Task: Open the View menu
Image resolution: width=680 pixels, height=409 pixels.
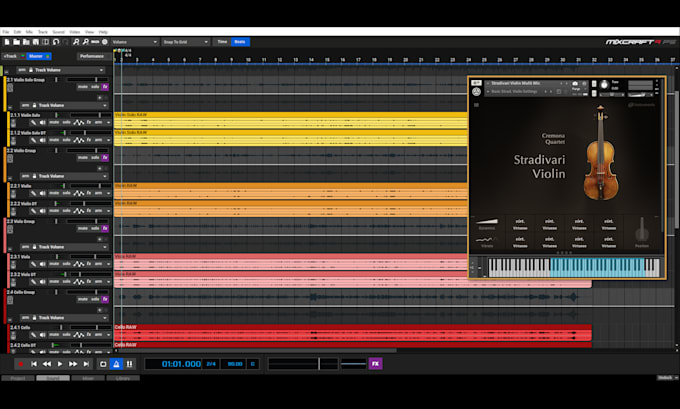Action: 89,32
